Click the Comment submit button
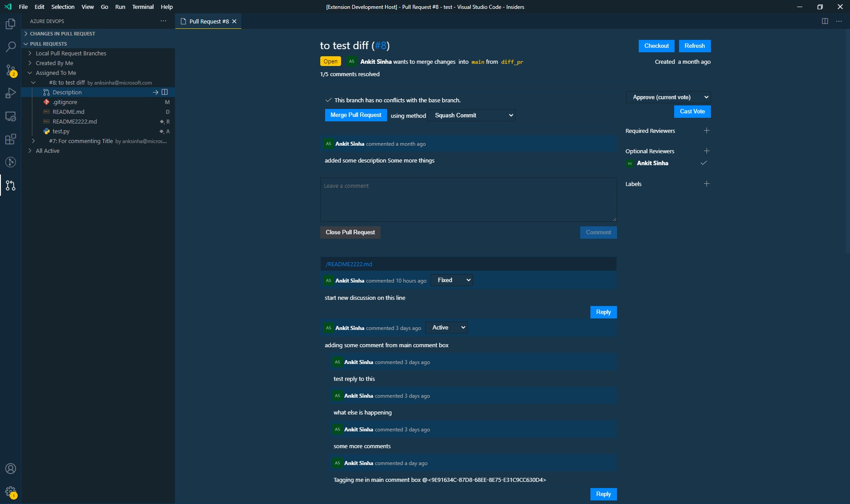The width and height of the screenshot is (850, 504). 598,233
